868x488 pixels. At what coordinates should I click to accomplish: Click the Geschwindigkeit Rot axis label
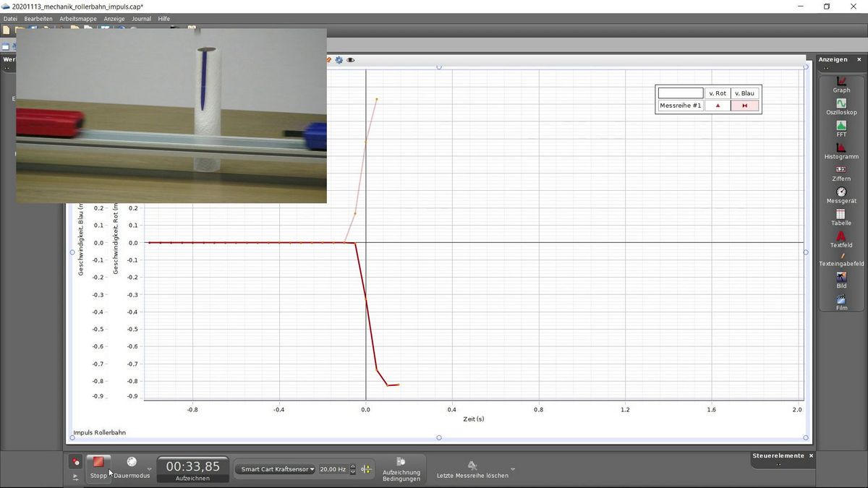(116, 239)
